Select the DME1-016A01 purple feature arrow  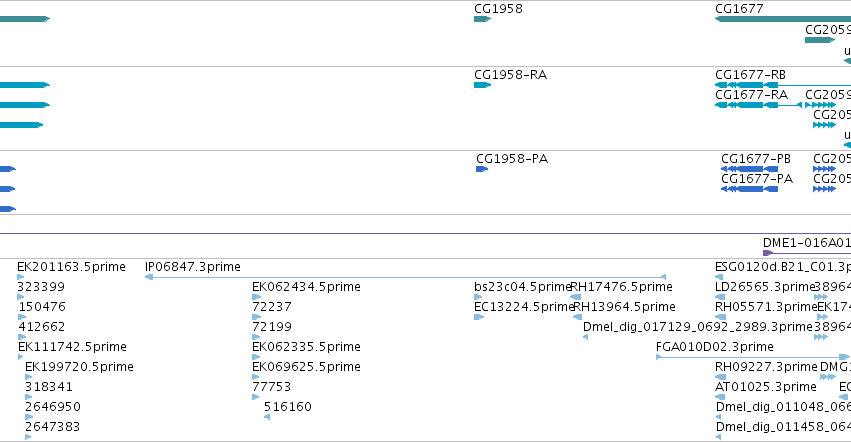pyautogui.click(x=806, y=253)
